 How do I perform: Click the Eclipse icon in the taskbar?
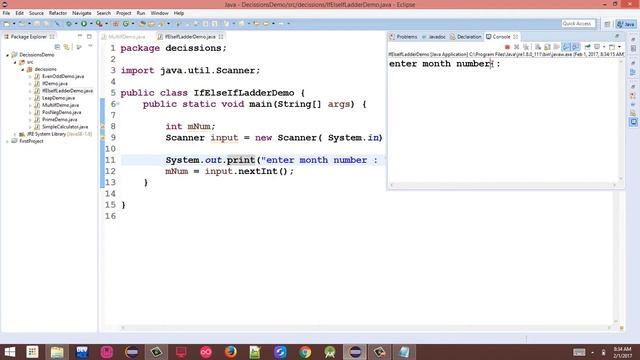click(355, 352)
